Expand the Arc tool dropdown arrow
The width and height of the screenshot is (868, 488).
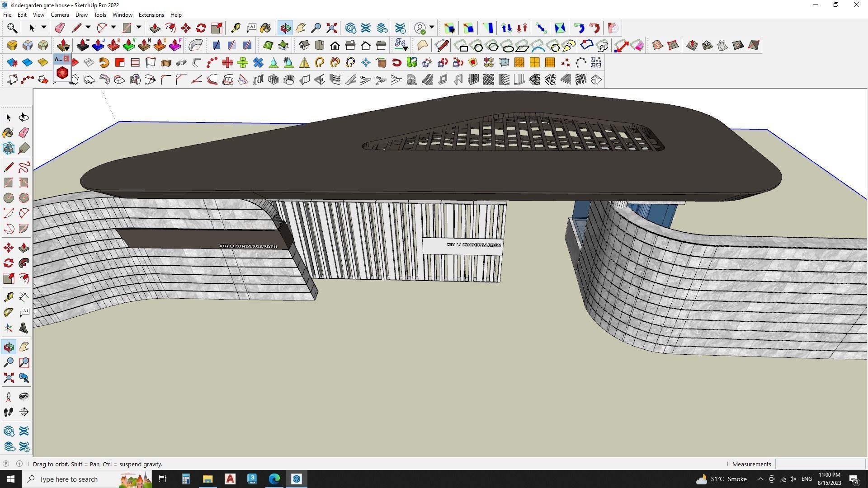click(113, 28)
